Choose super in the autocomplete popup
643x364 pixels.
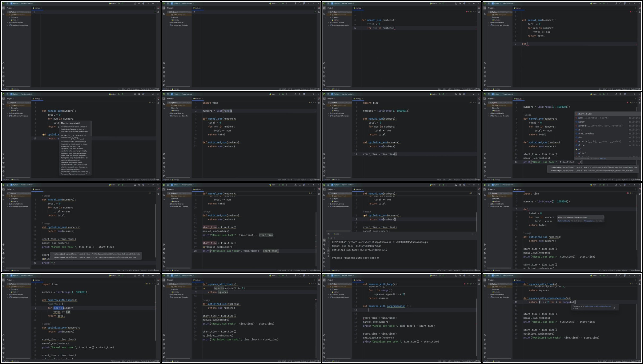coord(607,122)
